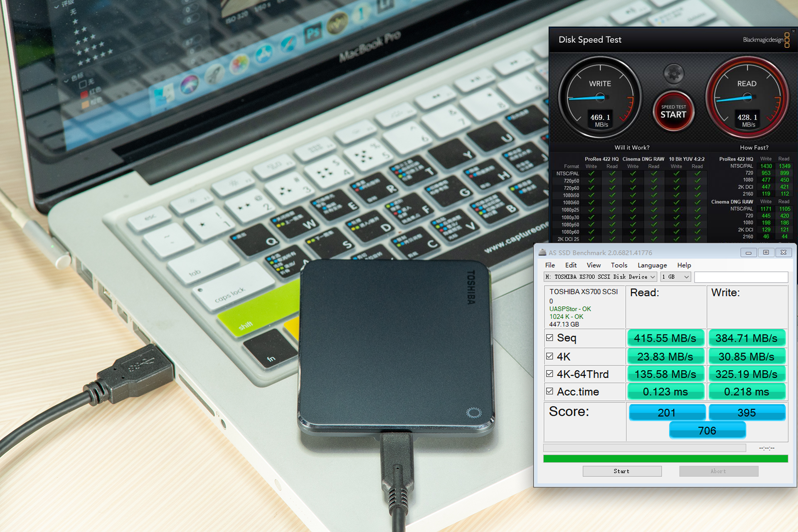Click 720p60 10 Bit YUV Write checkmark
This screenshot has width=798, height=532.
click(677, 188)
